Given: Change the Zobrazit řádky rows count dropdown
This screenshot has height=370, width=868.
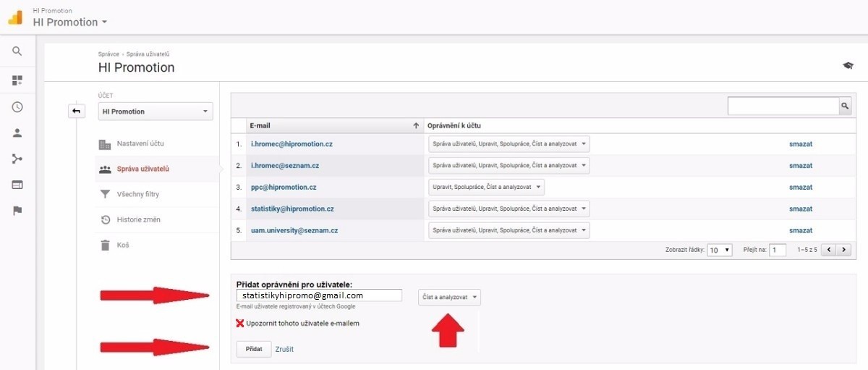Looking at the screenshot, I should pos(720,250).
